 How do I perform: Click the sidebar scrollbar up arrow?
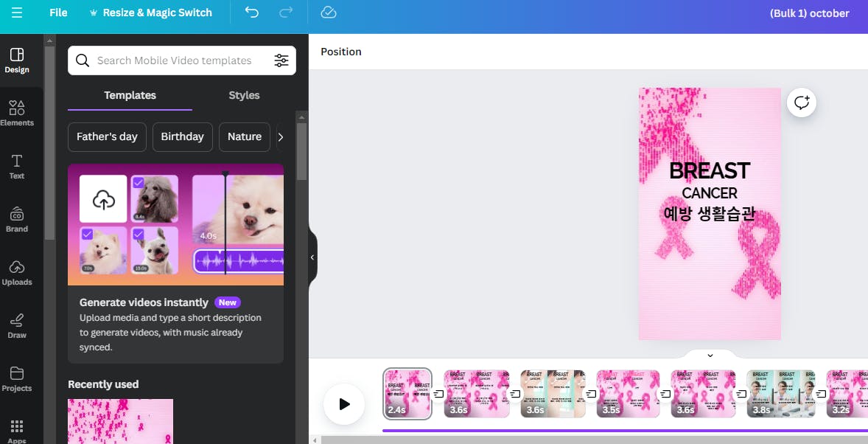tap(49, 41)
